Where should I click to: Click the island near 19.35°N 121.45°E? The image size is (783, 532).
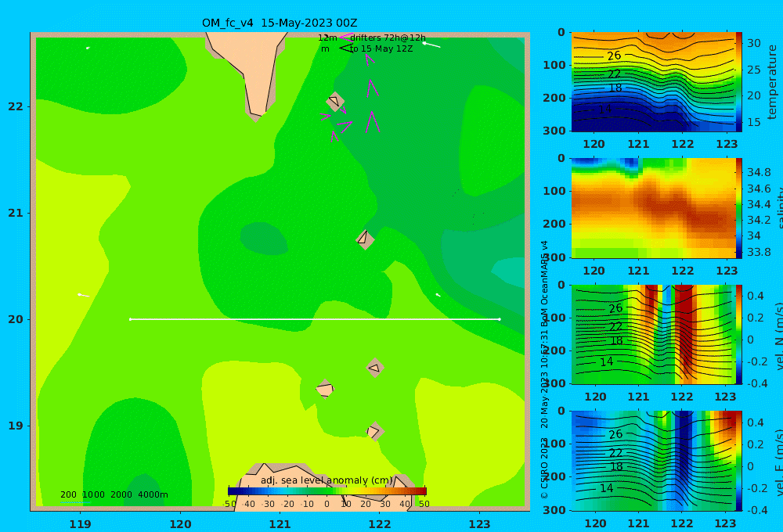[325, 389]
